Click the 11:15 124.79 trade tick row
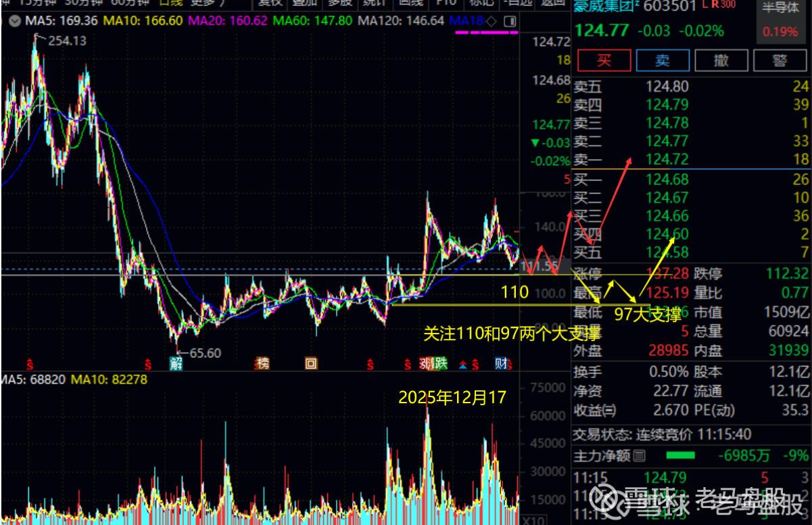Screen dimensions: 812x525 pos(691,478)
